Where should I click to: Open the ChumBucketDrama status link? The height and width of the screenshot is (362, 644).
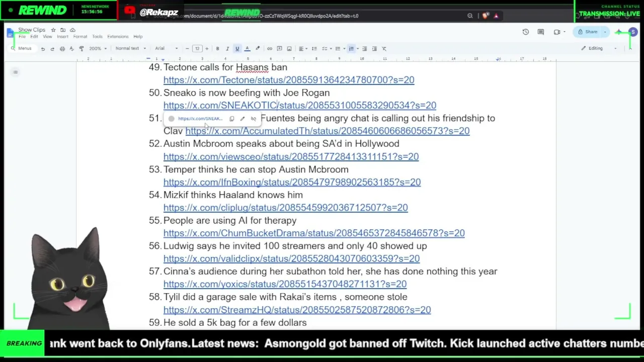[x=314, y=233]
